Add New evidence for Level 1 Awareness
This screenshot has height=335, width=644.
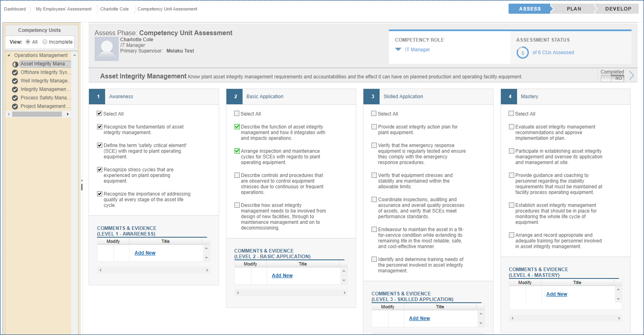point(145,253)
